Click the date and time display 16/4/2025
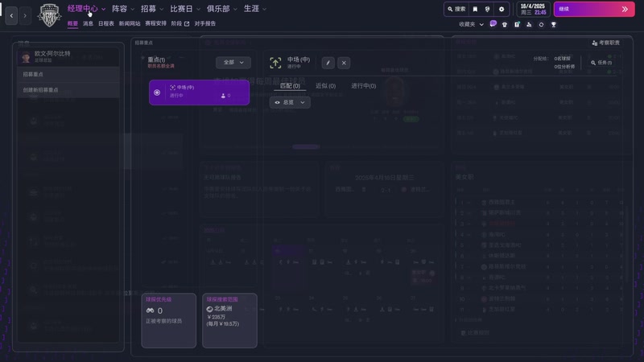Image resolution: width=644 pixels, height=362 pixels. (x=533, y=9)
